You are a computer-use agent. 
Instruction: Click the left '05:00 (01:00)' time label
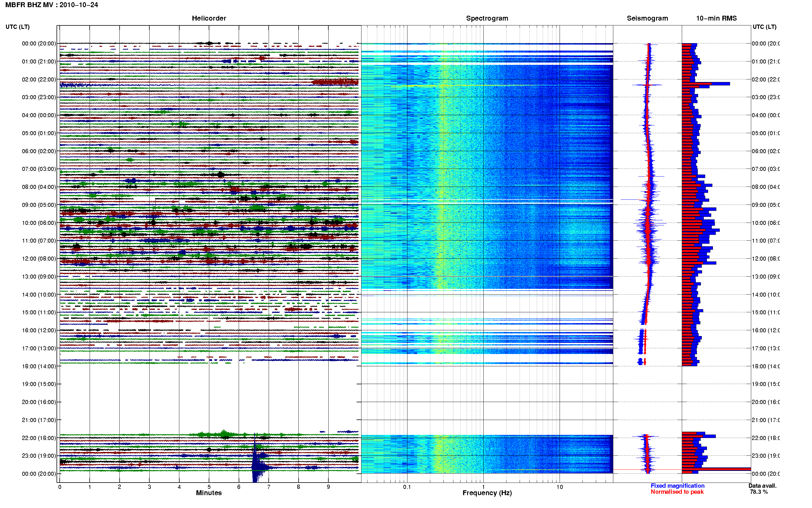point(39,133)
